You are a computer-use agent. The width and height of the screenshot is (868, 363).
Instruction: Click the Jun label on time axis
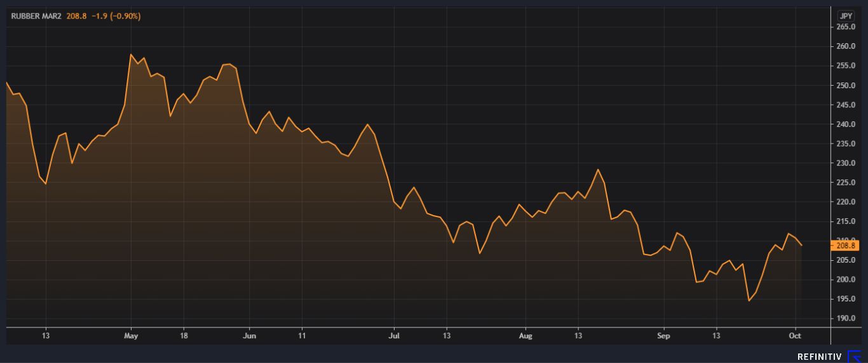pyautogui.click(x=249, y=335)
